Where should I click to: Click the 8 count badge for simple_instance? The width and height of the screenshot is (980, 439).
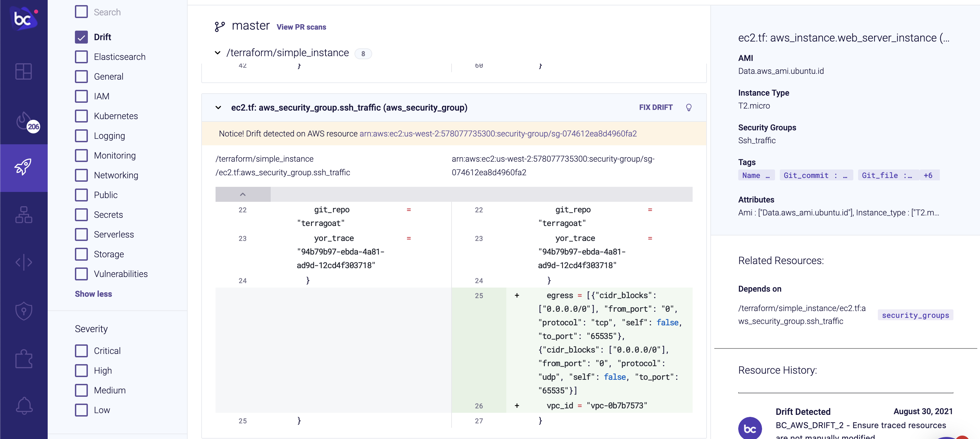(x=363, y=54)
